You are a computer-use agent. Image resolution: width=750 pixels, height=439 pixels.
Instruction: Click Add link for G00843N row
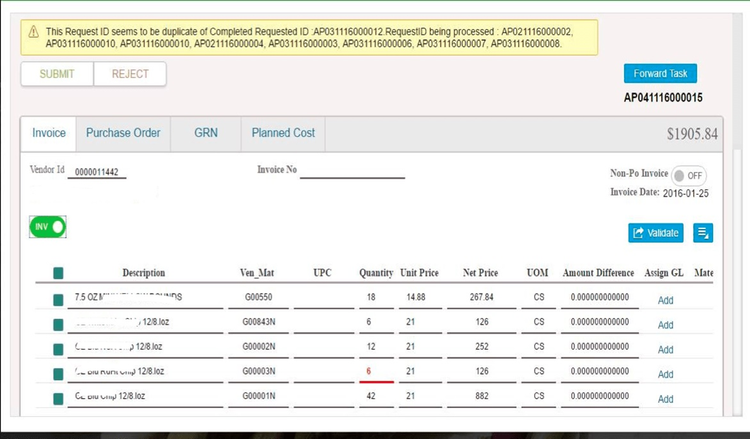(665, 325)
